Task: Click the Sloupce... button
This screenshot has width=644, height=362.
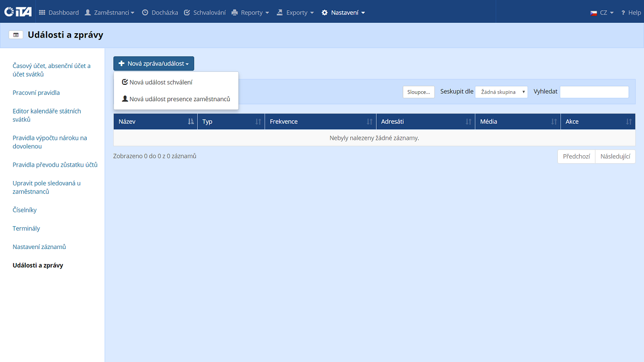Action: [x=419, y=92]
